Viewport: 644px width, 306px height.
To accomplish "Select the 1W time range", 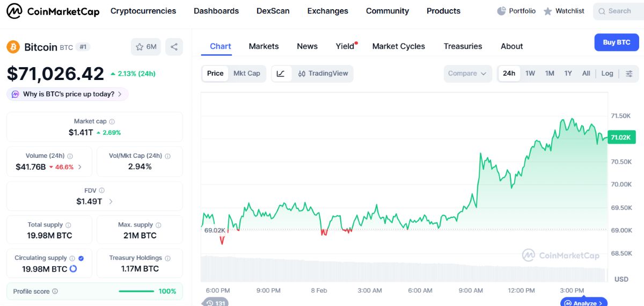I will (530, 74).
